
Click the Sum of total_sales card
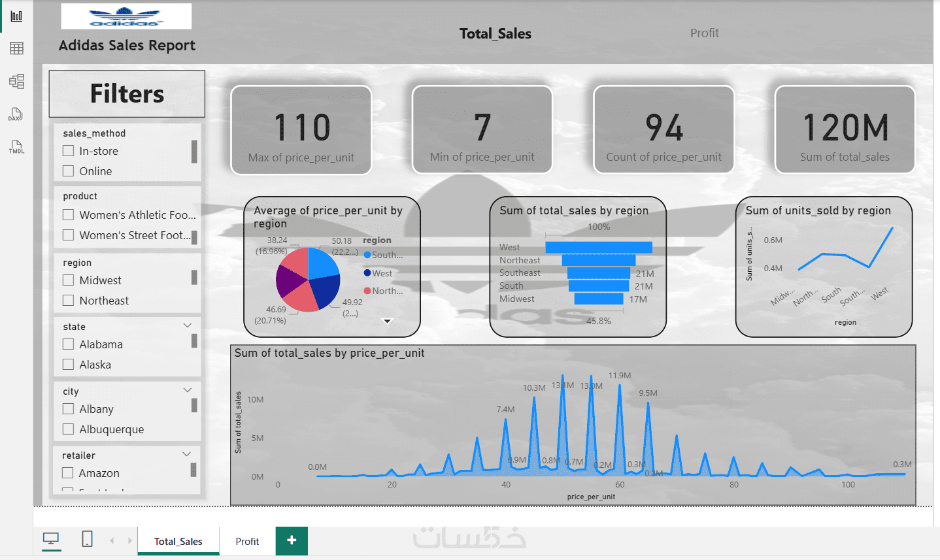[845, 130]
